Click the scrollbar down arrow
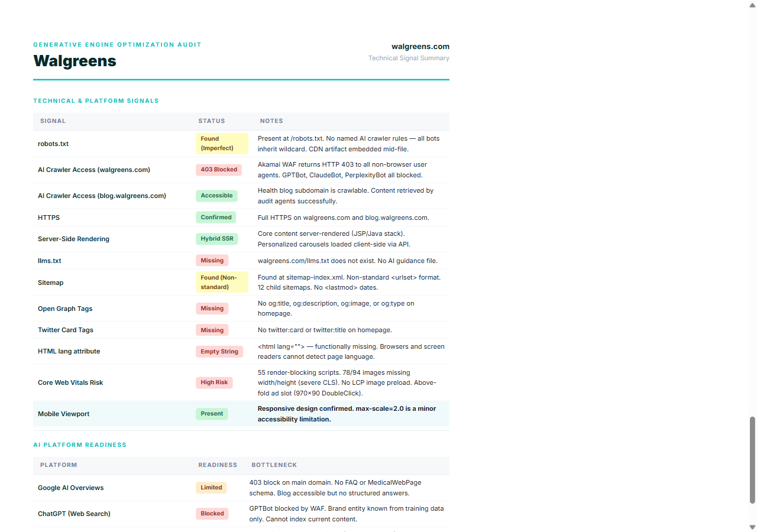 coord(752,527)
